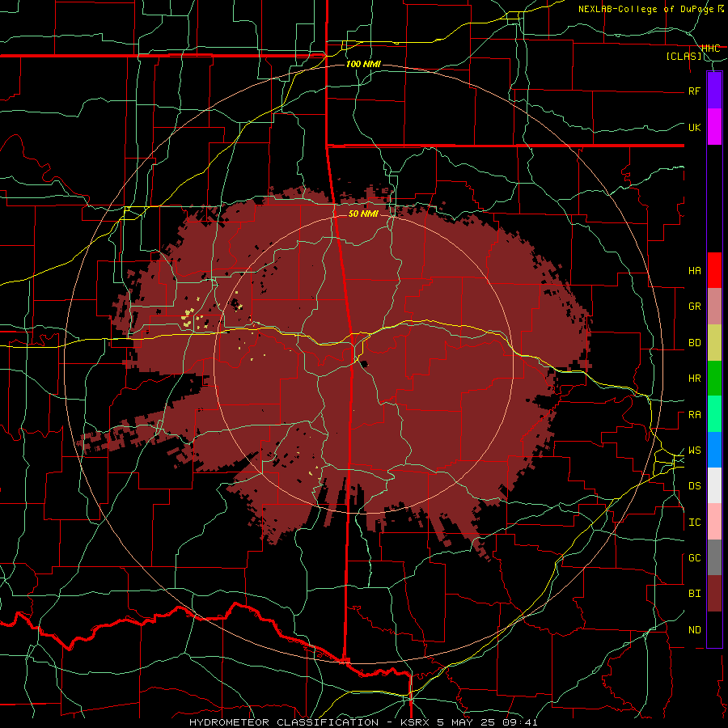Screen dimensions: 728x728
Task: Click the HR legend label
Action: pyautogui.click(x=694, y=379)
